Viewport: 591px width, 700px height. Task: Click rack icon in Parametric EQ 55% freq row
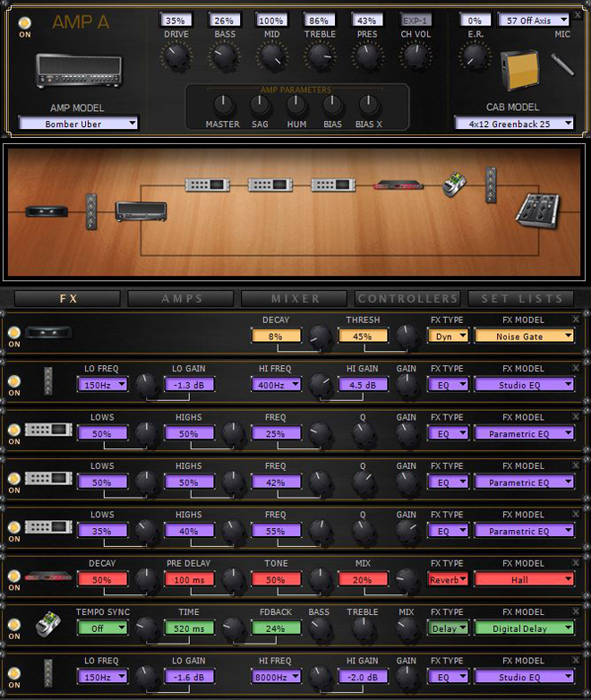pyautogui.click(x=48, y=527)
